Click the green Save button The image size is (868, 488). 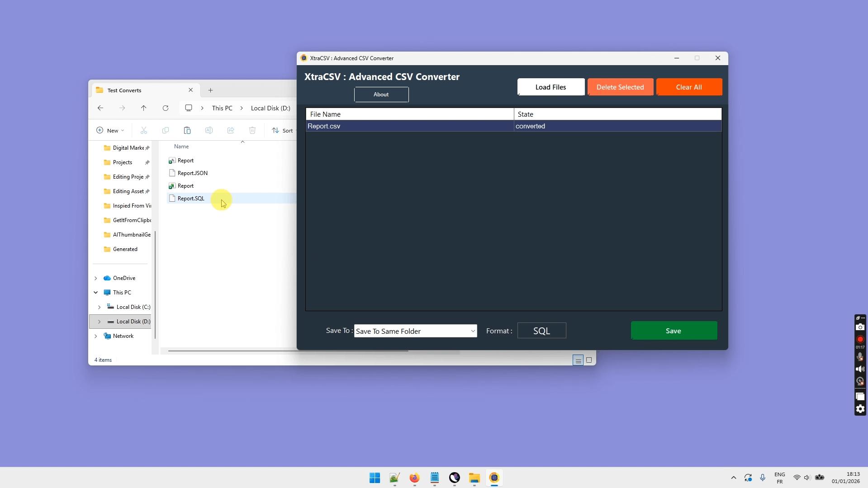pyautogui.click(x=674, y=330)
